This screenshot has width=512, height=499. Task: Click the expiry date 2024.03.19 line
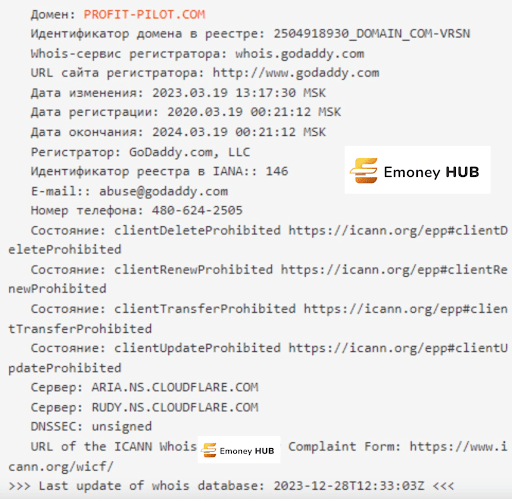pyautogui.click(x=178, y=132)
